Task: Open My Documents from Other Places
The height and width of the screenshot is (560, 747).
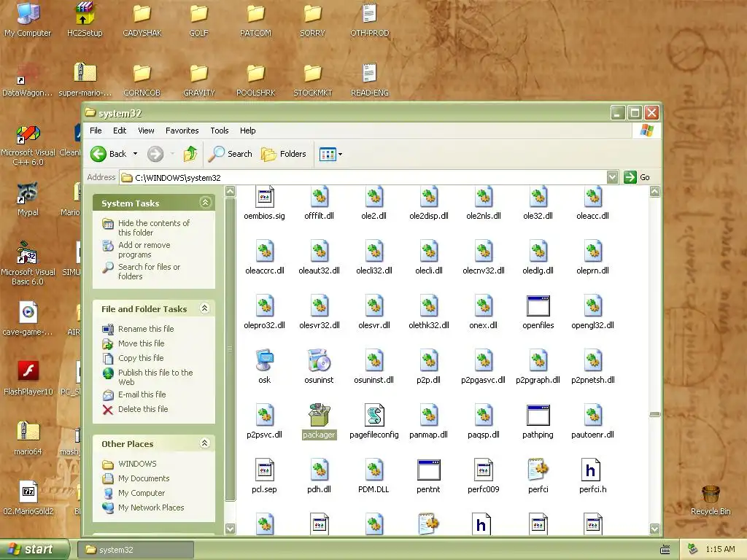Action: 144,478
